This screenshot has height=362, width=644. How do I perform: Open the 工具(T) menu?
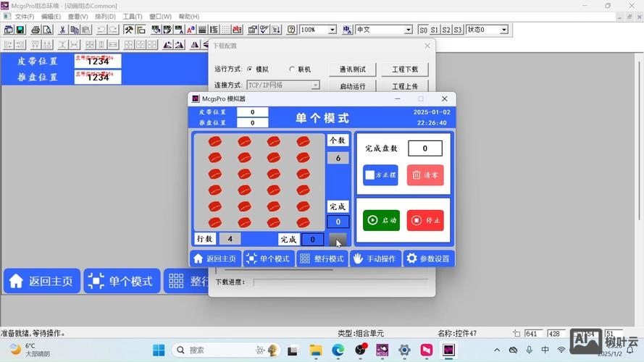[133, 17]
